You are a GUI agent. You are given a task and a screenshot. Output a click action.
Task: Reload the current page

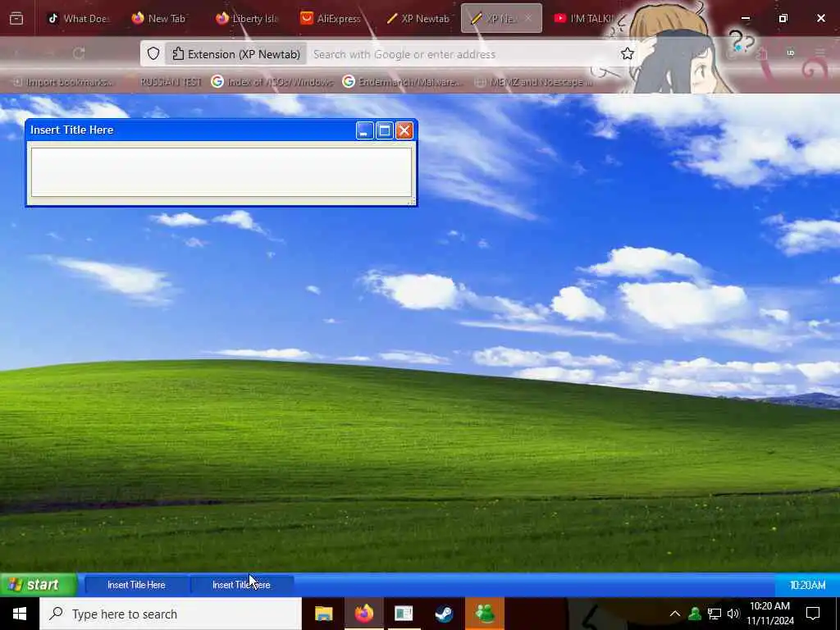pyautogui.click(x=80, y=53)
